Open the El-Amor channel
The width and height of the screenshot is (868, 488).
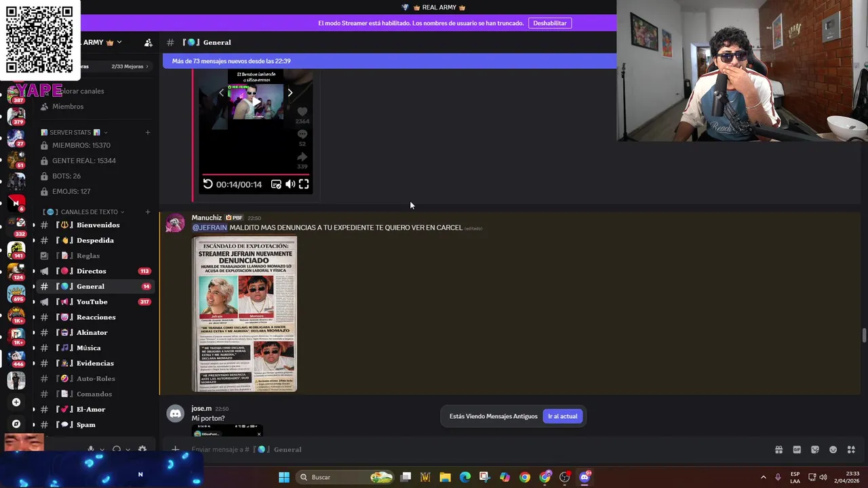pos(95,409)
